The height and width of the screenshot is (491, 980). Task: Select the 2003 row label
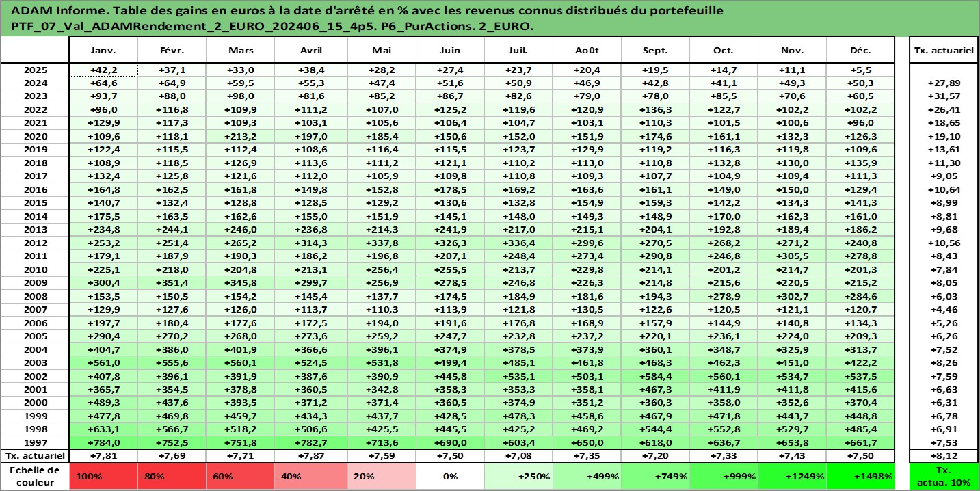pos(35,362)
